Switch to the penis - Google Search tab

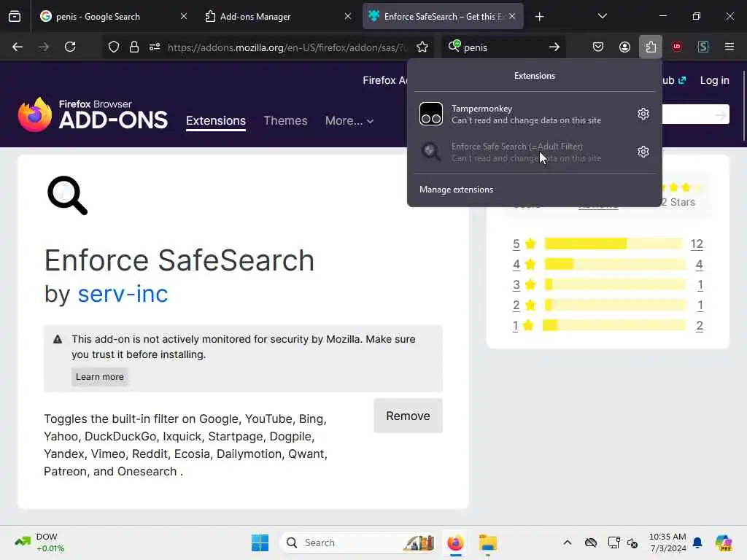click(108, 16)
